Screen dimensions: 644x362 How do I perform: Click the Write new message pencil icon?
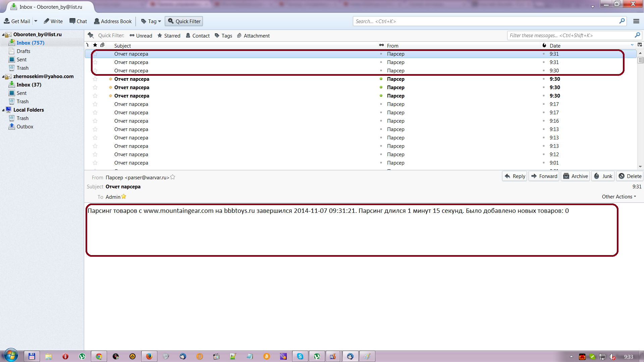click(47, 21)
